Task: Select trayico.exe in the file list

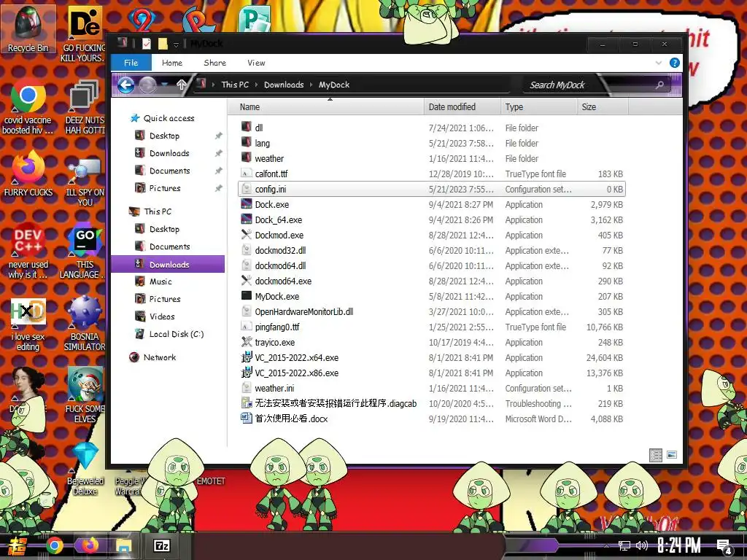Action: pyautogui.click(x=274, y=343)
